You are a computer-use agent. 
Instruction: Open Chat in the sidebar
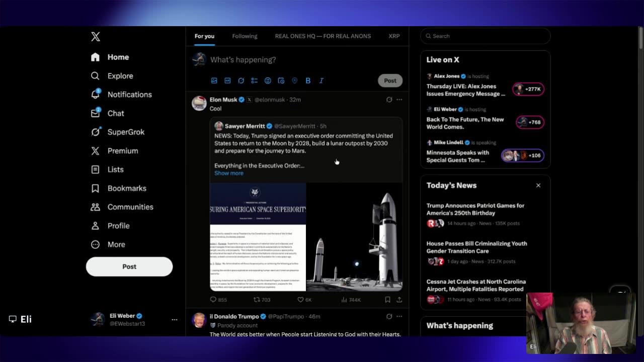coord(107,114)
